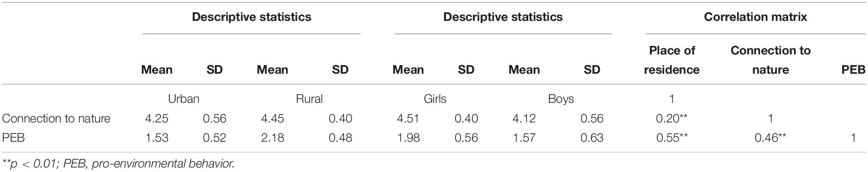Select the Girls group label

pyautogui.click(x=435, y=99)
